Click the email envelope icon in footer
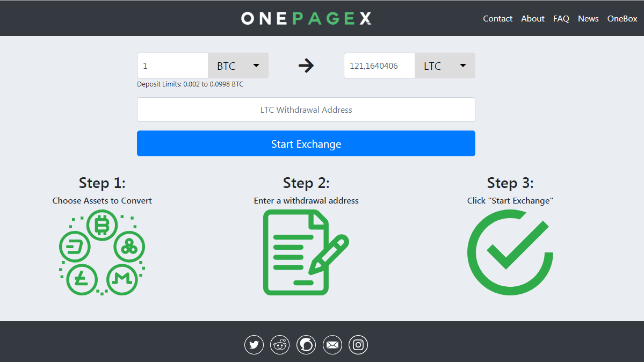644x362 pixels. pyautogui.click(x=332, y=345)
